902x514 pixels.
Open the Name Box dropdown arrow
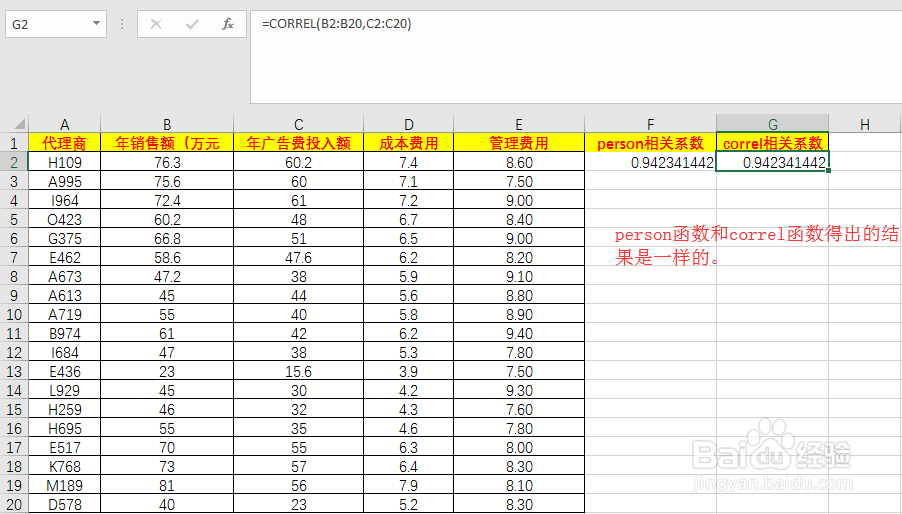[x=96, y=24]
